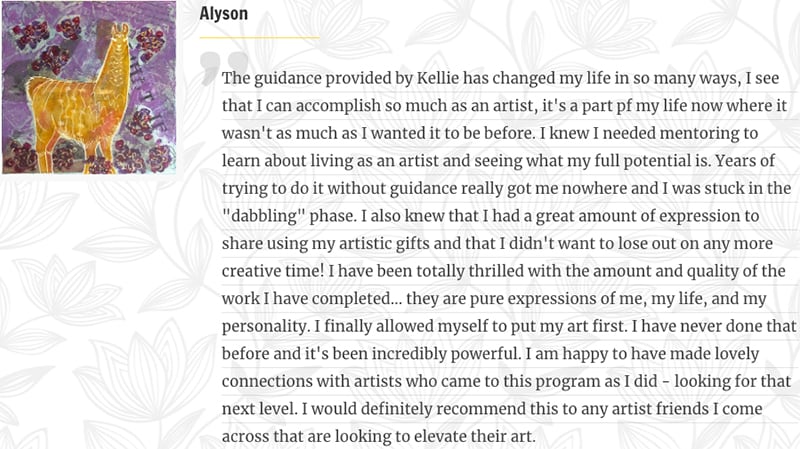Click the words 'creative time!'
Viewport: 800px width, 449px height.
click(273, 271)
